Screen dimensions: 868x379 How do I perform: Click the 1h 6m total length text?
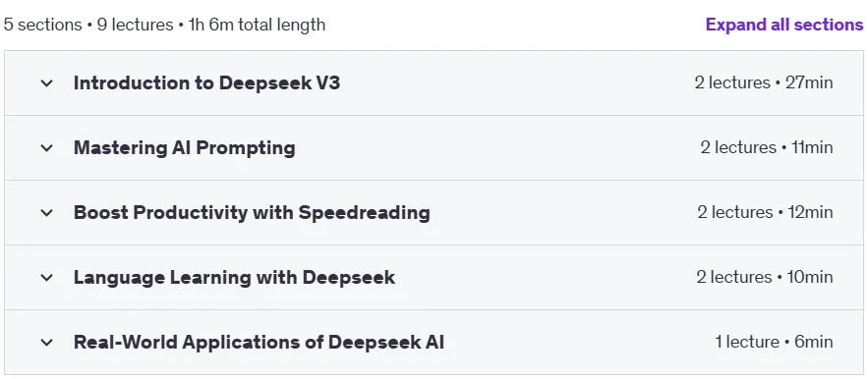[257, 25]
